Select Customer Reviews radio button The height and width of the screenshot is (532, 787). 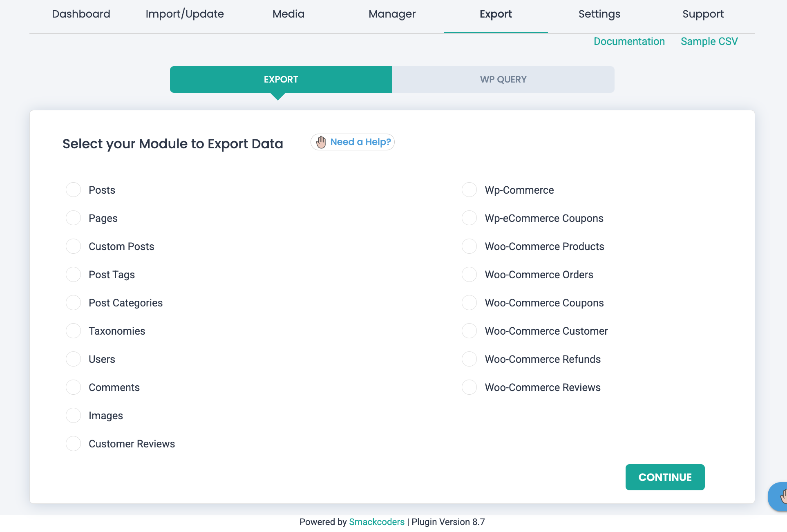point(74,444)
